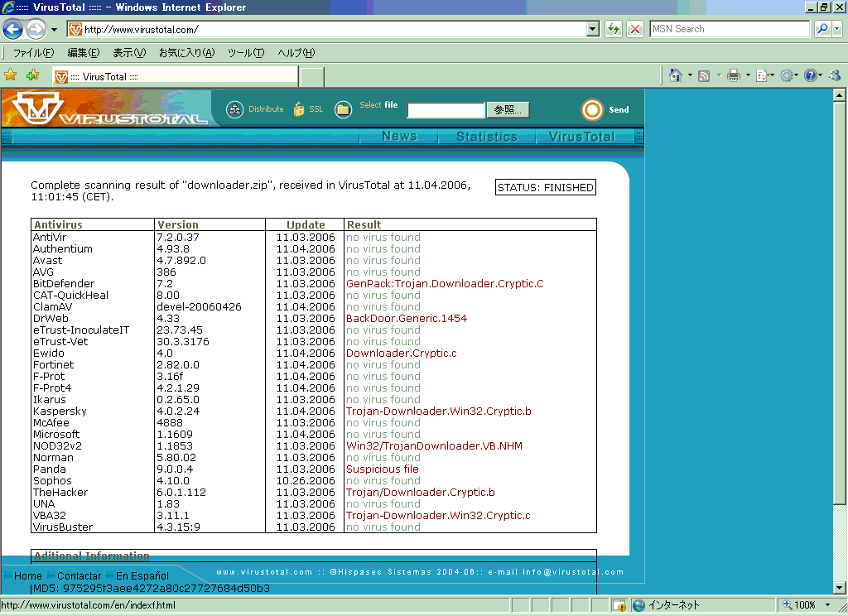Viewport: 848px width, 616px height.
Task: Click the 参照... browse button
Action: click(x=508, y=110)
